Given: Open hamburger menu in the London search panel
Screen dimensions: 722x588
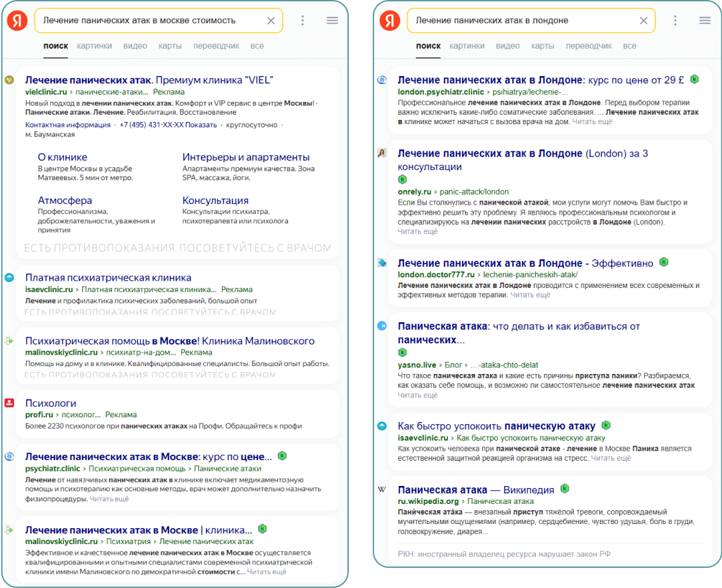Looking at the screenshot, I should 705,21.
